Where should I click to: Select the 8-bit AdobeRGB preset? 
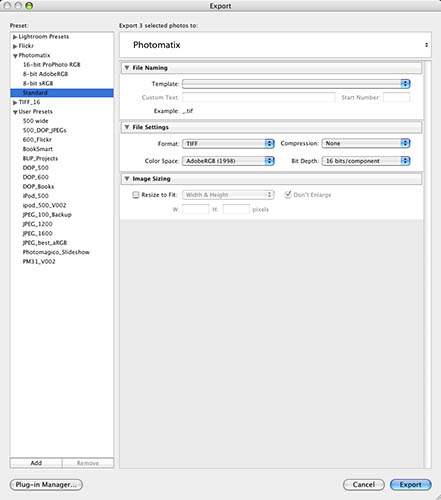(45, 74)
